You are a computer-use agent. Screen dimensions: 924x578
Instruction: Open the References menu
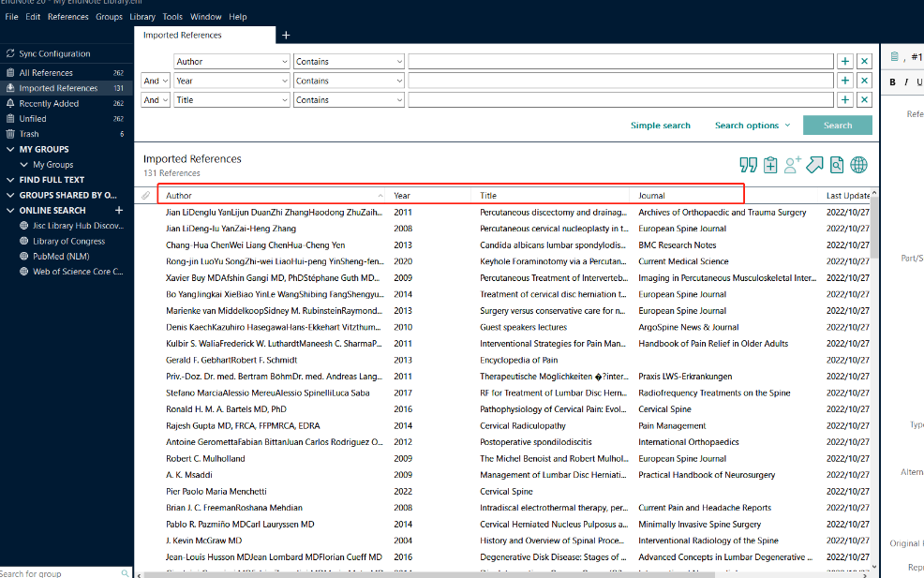67,16
